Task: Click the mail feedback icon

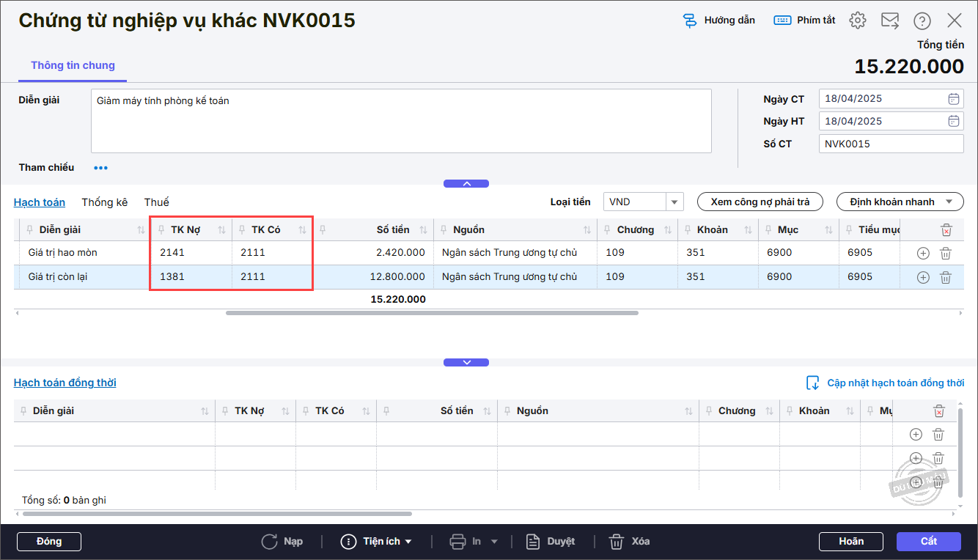Action: pyautogui.click(x=890, y=21)
